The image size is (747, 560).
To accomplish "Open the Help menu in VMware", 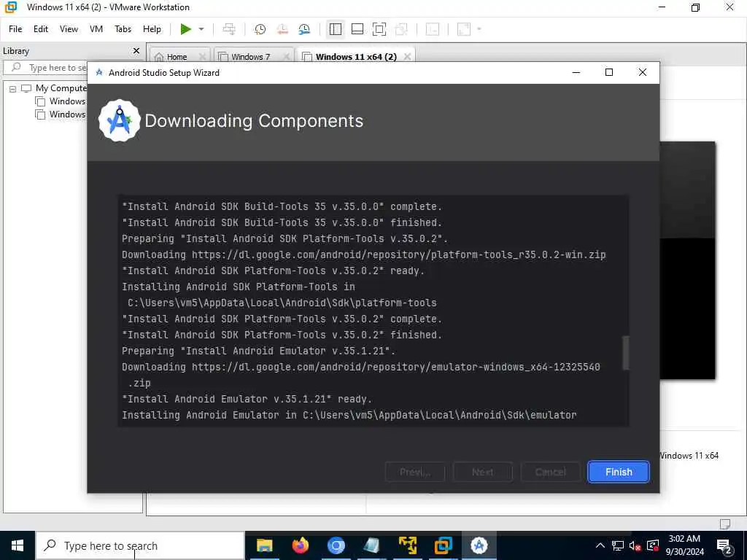I will (152, 29).
